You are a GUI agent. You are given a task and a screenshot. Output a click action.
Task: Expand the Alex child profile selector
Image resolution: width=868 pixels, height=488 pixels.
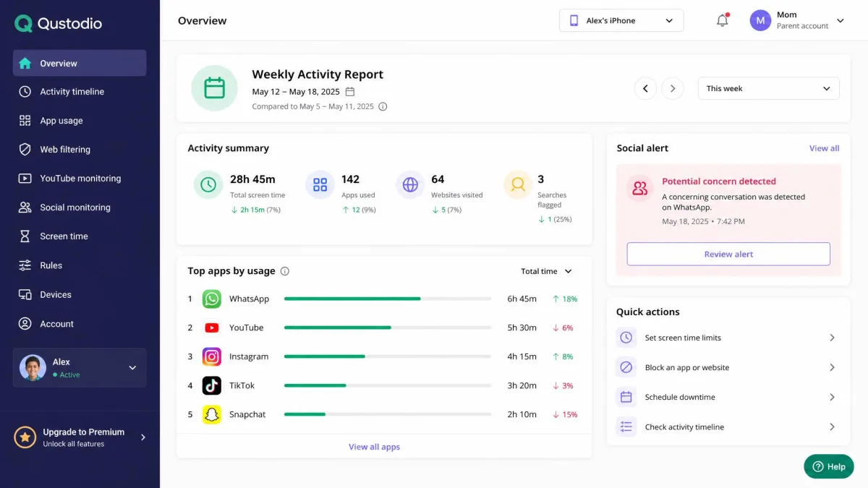pos(80,368)
